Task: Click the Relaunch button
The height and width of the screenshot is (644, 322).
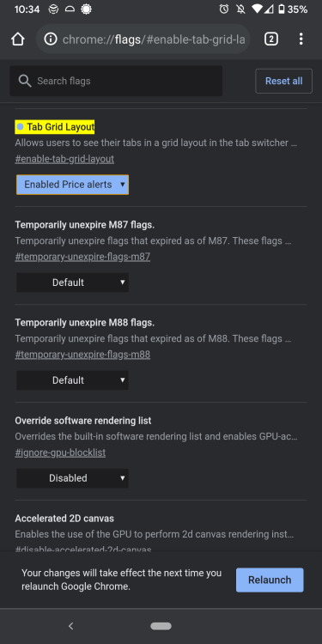Action: coord(270,580)
